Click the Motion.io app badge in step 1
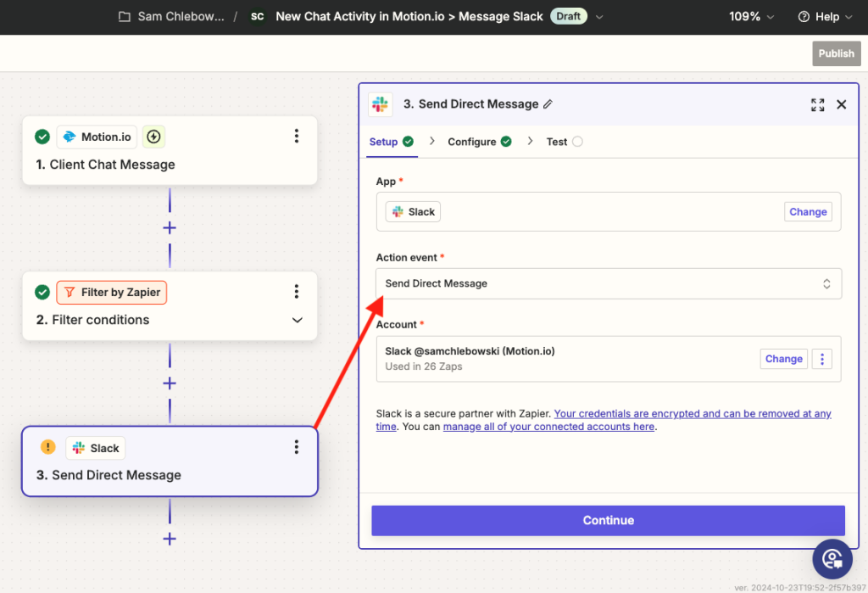This screenshot has height=593, width=868. (97, 137)
